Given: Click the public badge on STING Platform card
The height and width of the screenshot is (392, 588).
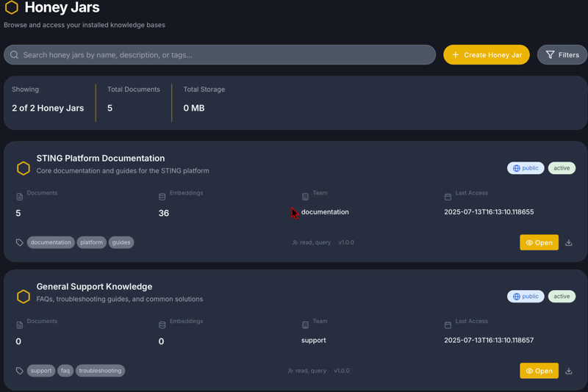Looking at the screenshot, I should [x=526, y=168].
